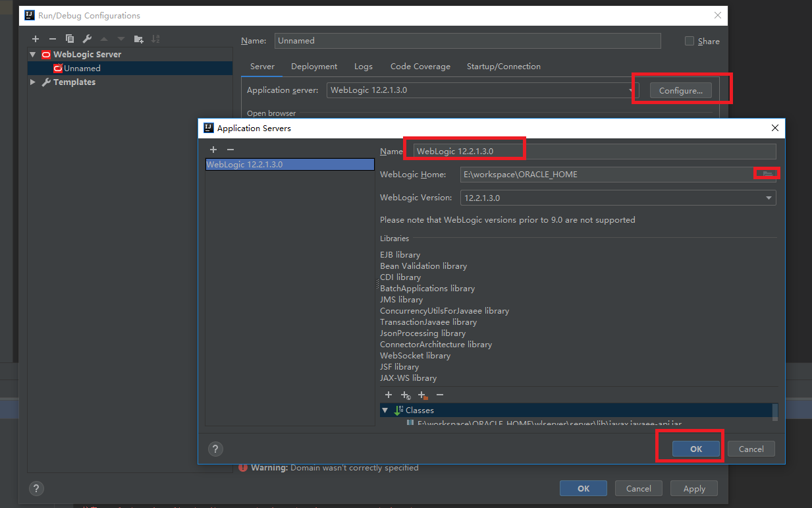Close the Application Servers dialog
The height and width of the screenshot is (508, 812).
tap(775, 128)
